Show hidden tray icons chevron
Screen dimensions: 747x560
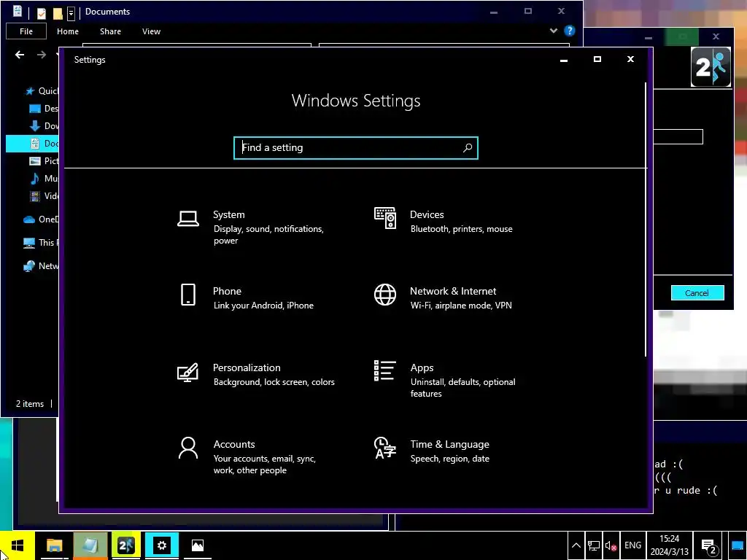576,545
